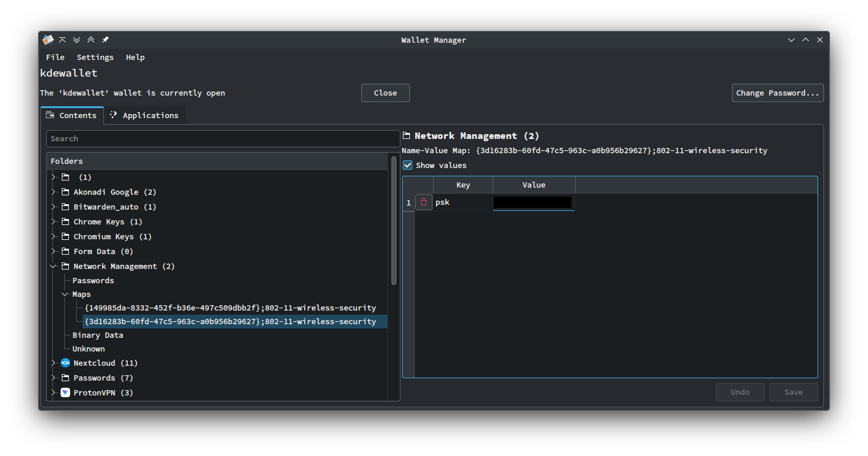Expand the Passwords (7) folder

pyautogui.click(x=53, y=378)
